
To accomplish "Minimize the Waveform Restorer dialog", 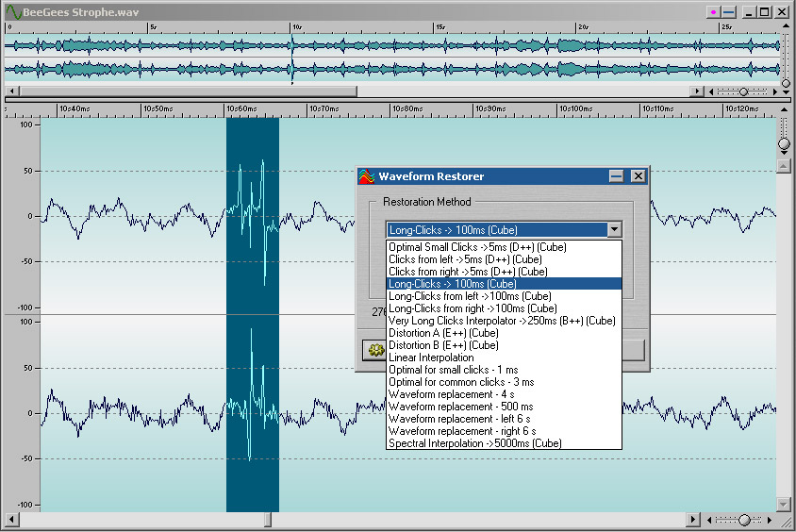I will [617, 176].
